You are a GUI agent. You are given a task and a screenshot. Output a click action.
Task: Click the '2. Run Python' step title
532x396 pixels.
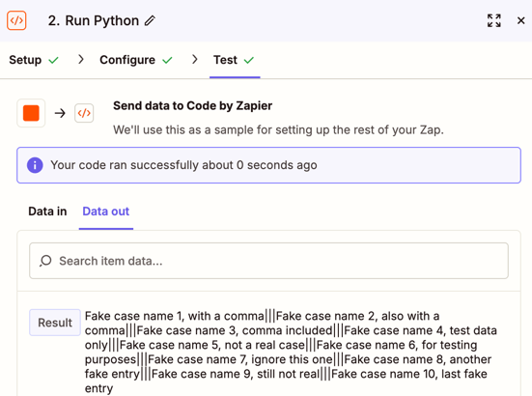94,20
